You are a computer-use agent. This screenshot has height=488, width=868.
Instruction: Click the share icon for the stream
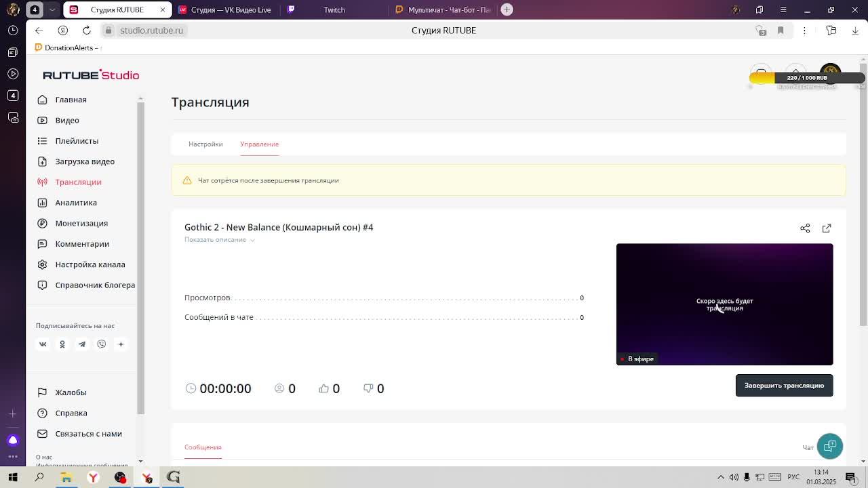(x=805, y=228)
